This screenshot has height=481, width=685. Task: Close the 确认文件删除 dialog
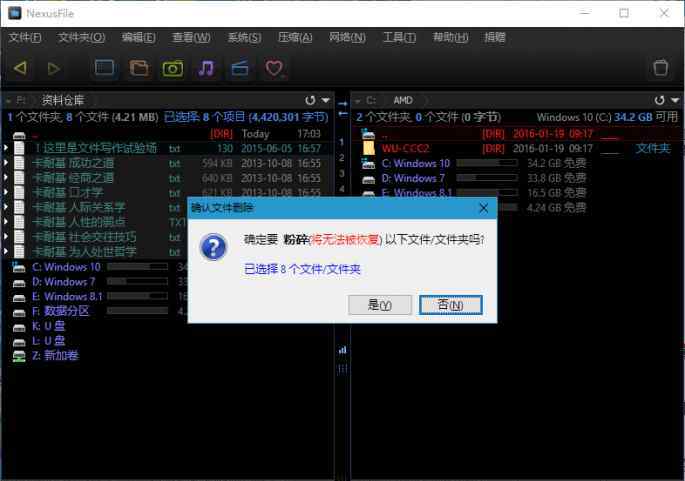point(483,208)
